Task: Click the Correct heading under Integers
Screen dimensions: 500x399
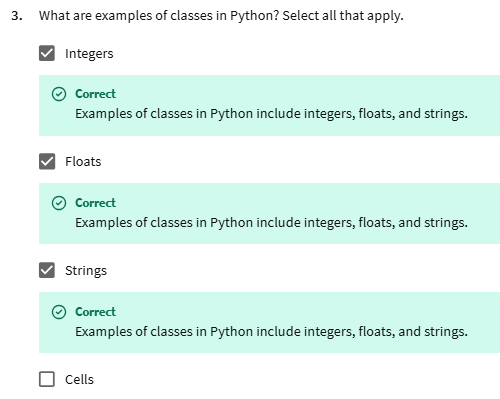Action: point(95,94)
